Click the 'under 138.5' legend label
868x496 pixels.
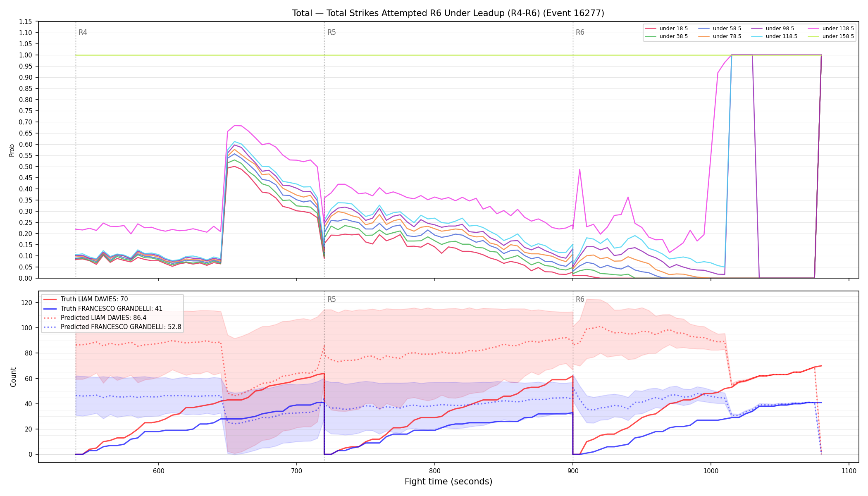838,29
